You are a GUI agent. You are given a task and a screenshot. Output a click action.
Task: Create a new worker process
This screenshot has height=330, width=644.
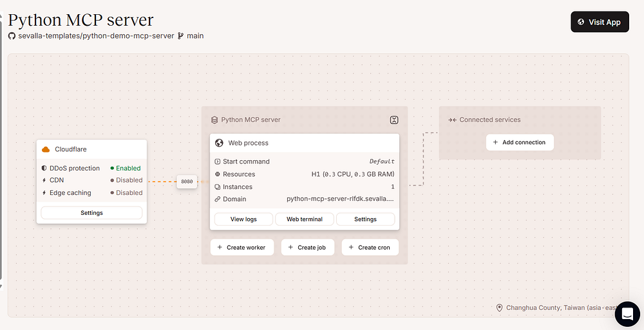241,248
